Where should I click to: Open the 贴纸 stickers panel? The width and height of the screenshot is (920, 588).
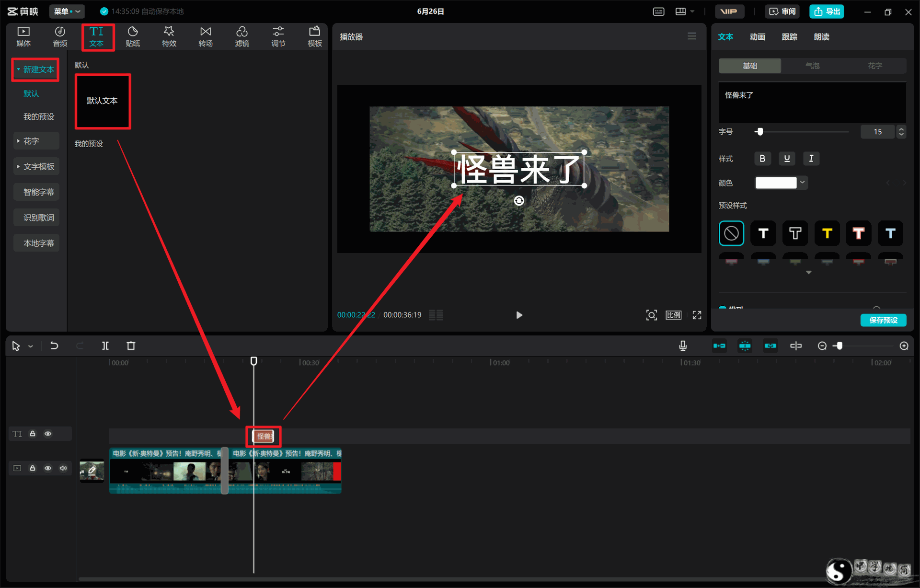tap(133, 37)
